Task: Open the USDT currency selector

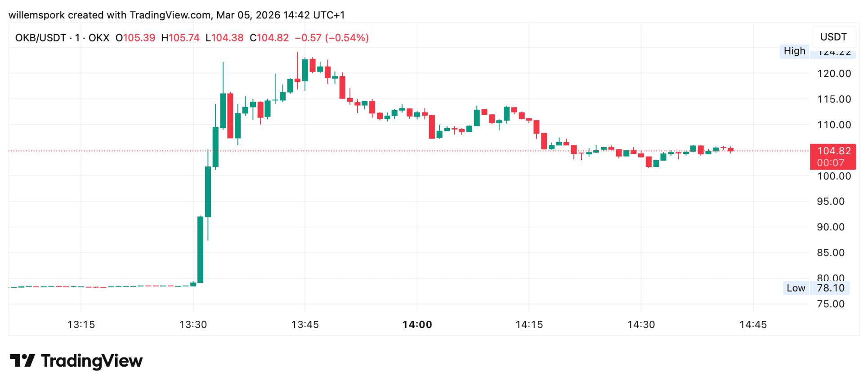Action: (833, 37)
